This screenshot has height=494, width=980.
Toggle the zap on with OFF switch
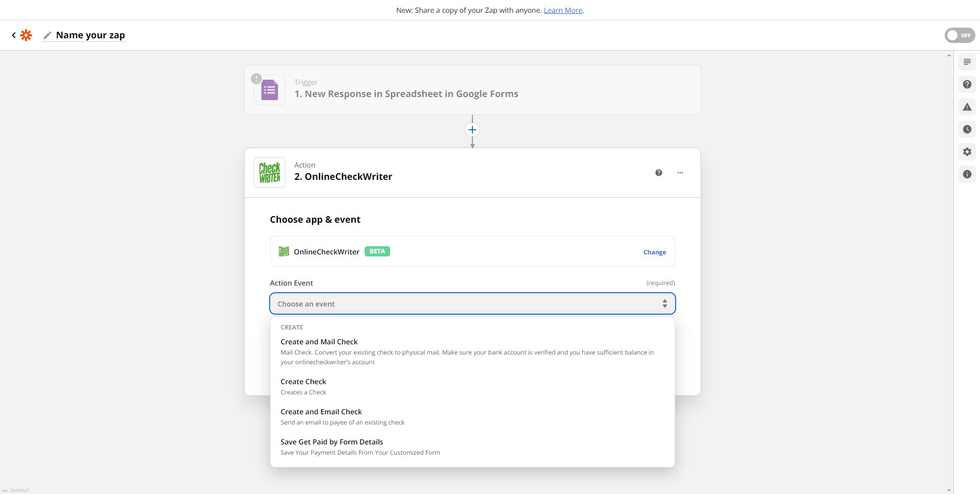tap(959, 35)
